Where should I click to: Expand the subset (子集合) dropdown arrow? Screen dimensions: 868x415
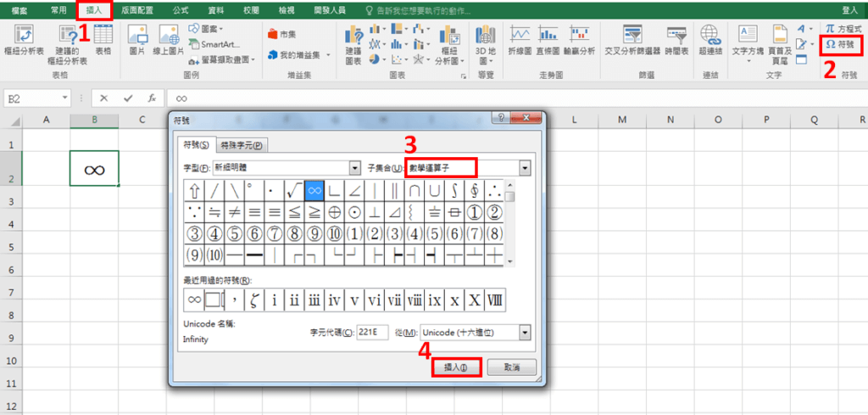point(525,168)
